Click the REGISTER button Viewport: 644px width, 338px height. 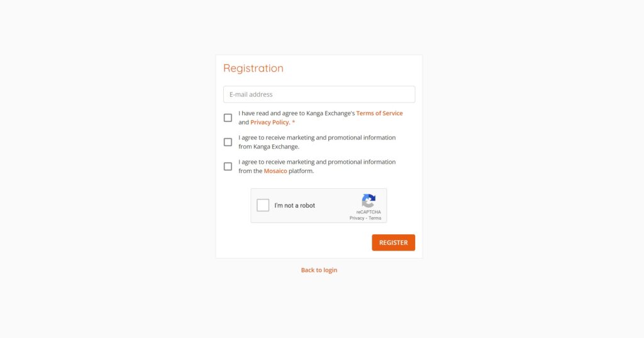(x=394, y=242)
